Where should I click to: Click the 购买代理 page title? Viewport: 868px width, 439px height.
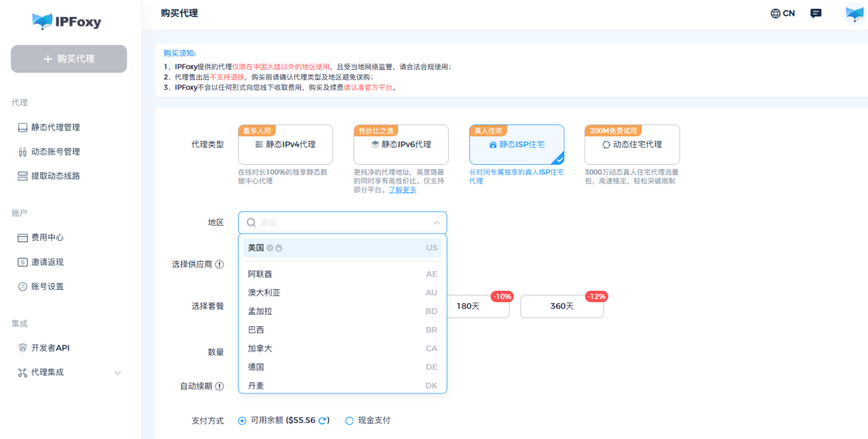point(179,13)
